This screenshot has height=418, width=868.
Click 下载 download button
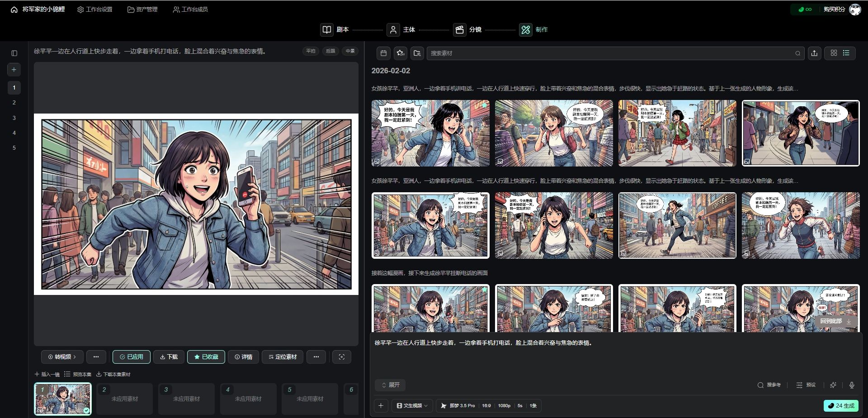pyautogui.click(x=169, y=357)
